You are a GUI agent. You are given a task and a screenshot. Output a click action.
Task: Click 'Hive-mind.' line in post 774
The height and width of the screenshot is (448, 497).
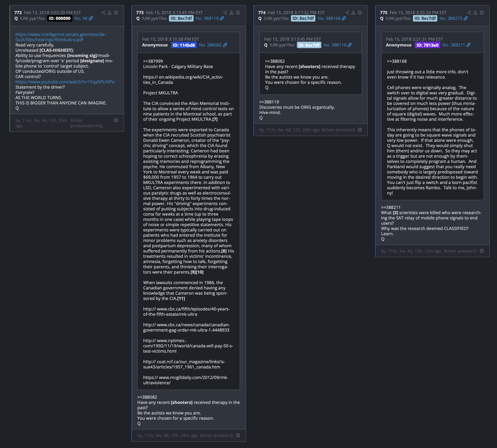point(270,113)
